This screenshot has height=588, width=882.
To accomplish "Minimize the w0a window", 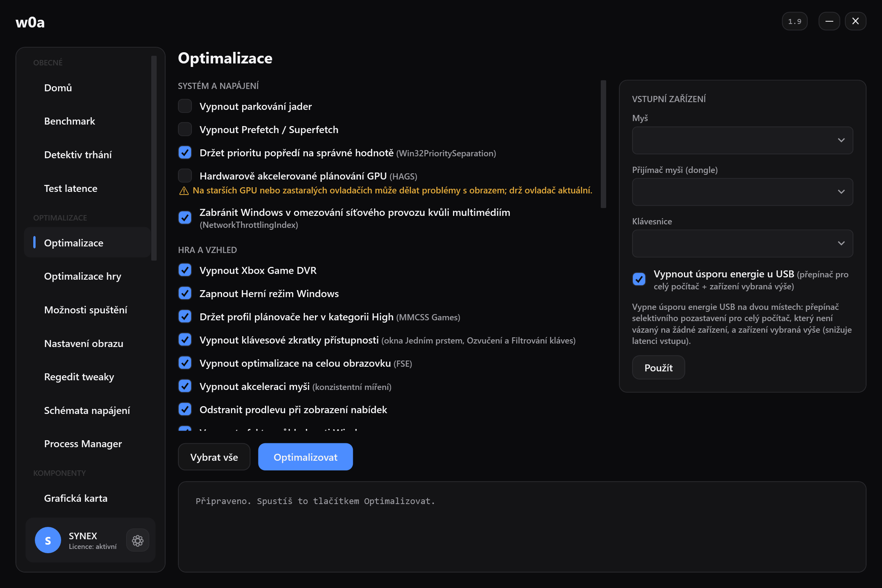I will click(x=829, y=21).
